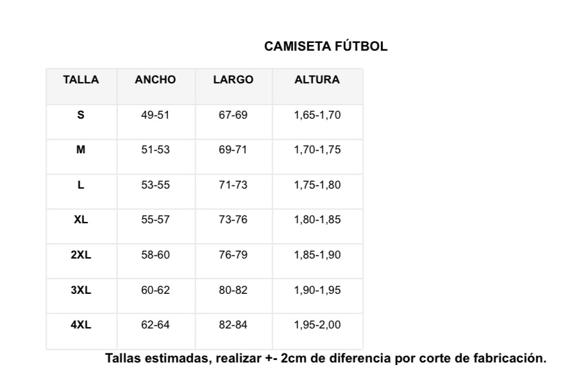Click the Tallas estimadas footnote text

tap(326, 359)
